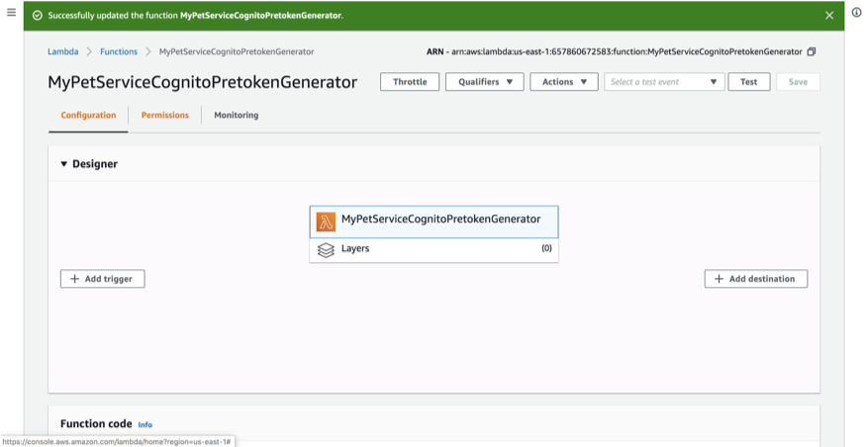The width and height of the screenshot is (868, 447).
Task: Click the Function code section heading
Action: [x=96, y=424]
